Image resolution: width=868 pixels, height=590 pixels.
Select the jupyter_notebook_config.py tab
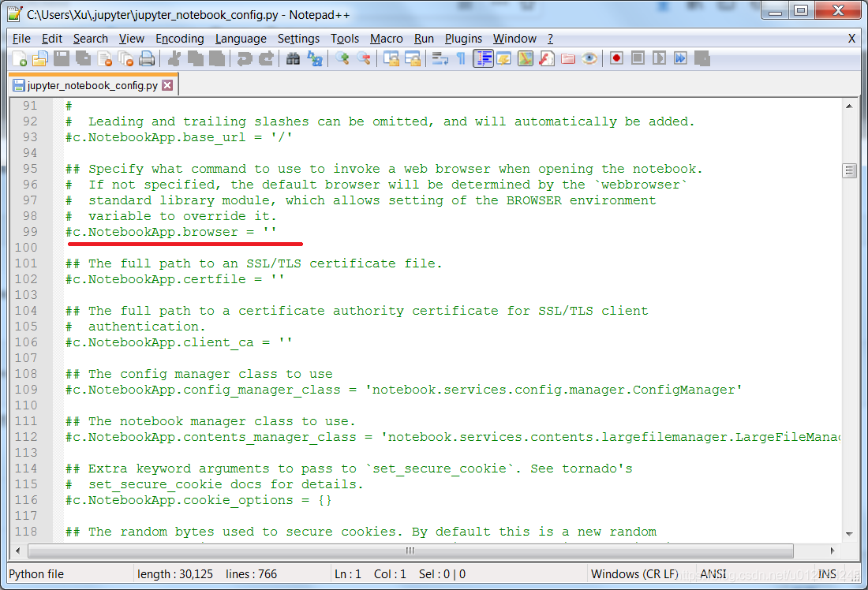[x=92, y=85]
